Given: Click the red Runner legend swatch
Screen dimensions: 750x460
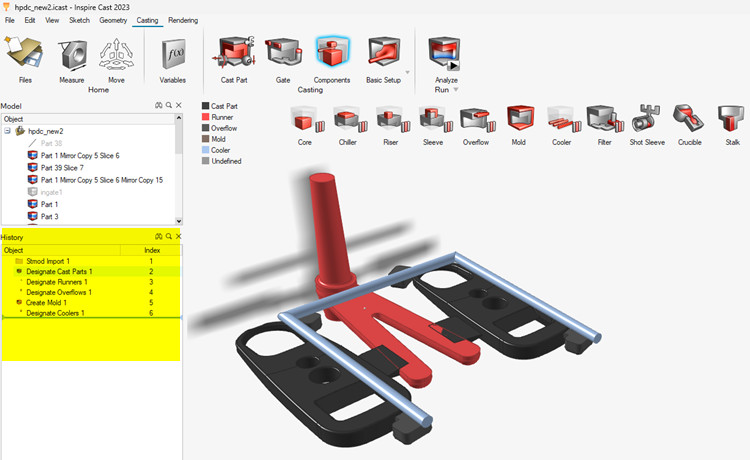Looking at the screenshot, I should (206, 116).
